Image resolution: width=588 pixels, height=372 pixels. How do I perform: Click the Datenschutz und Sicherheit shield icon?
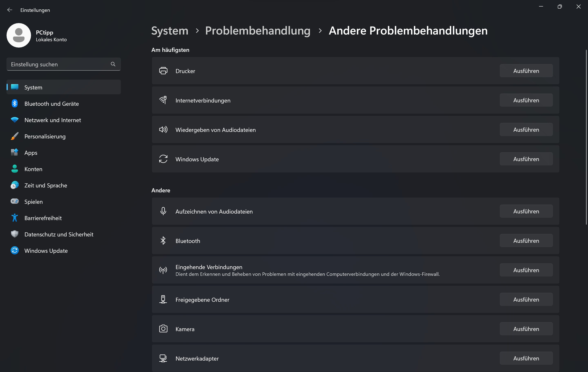coord(15,234)
